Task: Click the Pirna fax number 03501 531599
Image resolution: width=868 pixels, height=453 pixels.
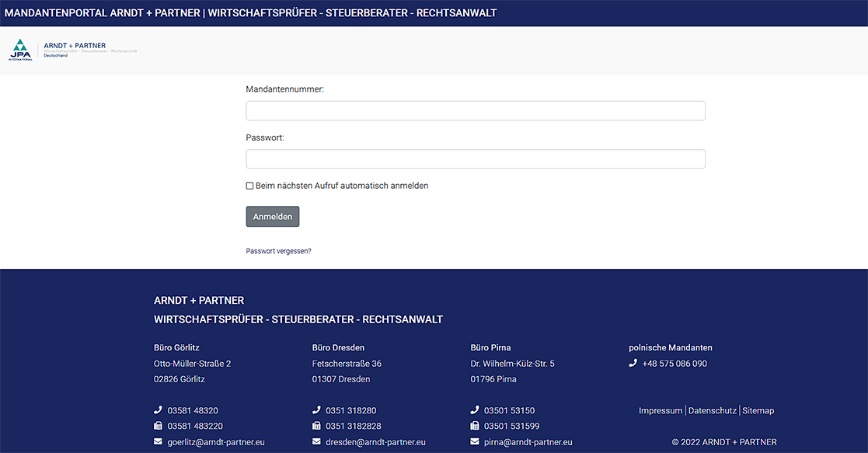Action: point(511,426)
